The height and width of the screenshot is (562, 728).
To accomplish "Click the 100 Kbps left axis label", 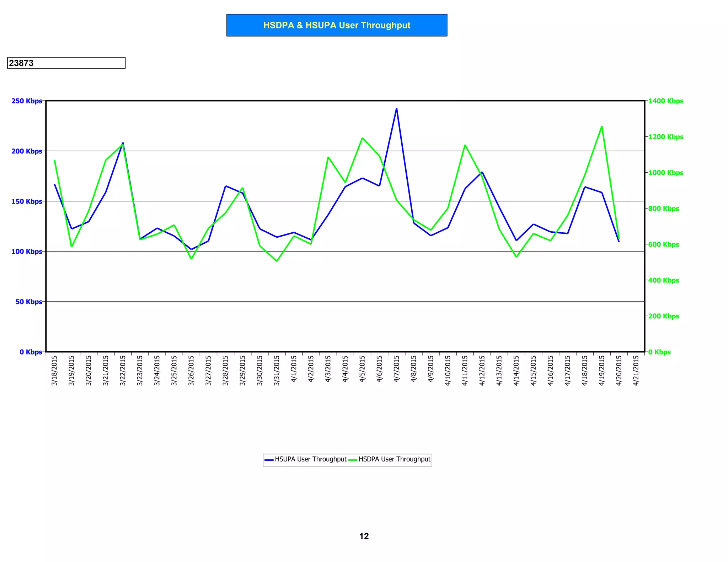I will 27,252.
